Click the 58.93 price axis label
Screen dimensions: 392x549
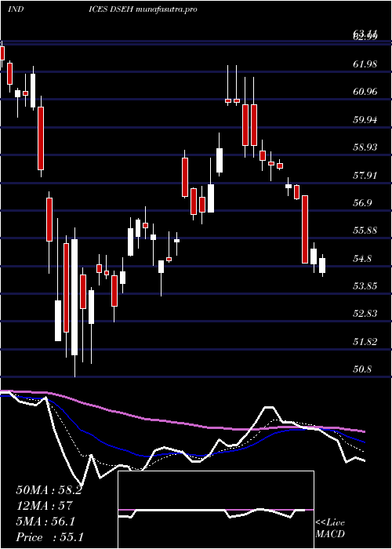[365, 147]
